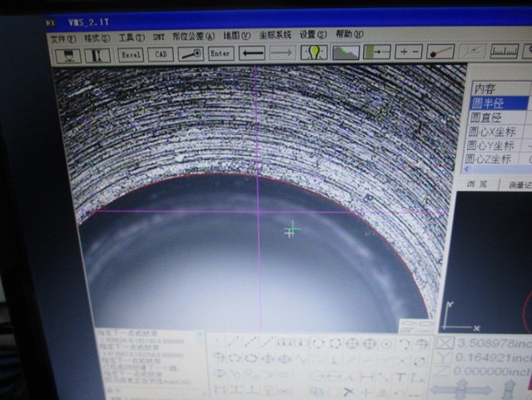Screen dimensions: 532x400
Task: Open the 文件(F) menu
Action: point(62,39)
